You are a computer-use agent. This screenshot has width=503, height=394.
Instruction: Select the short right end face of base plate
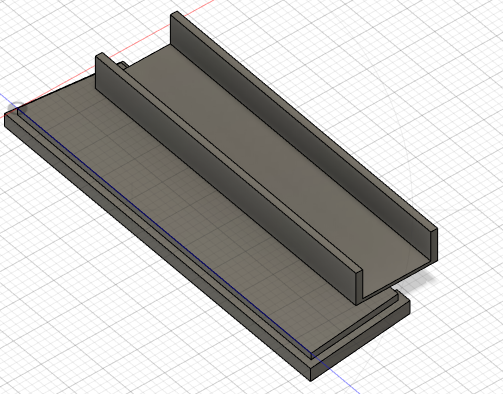pyautogui.click(x=361, y=341)
